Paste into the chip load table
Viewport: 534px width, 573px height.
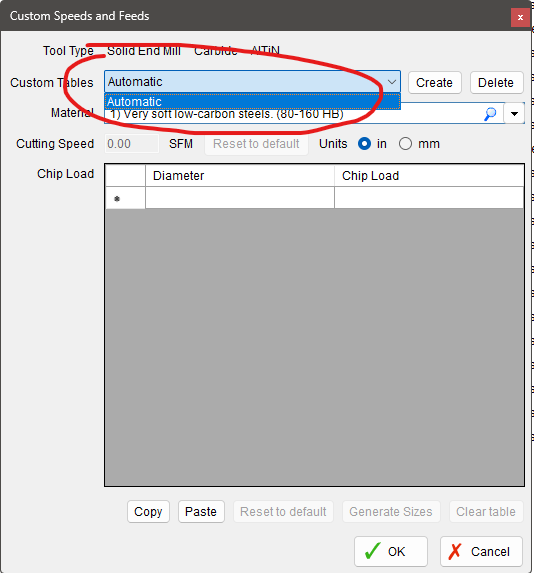[201, 512]
